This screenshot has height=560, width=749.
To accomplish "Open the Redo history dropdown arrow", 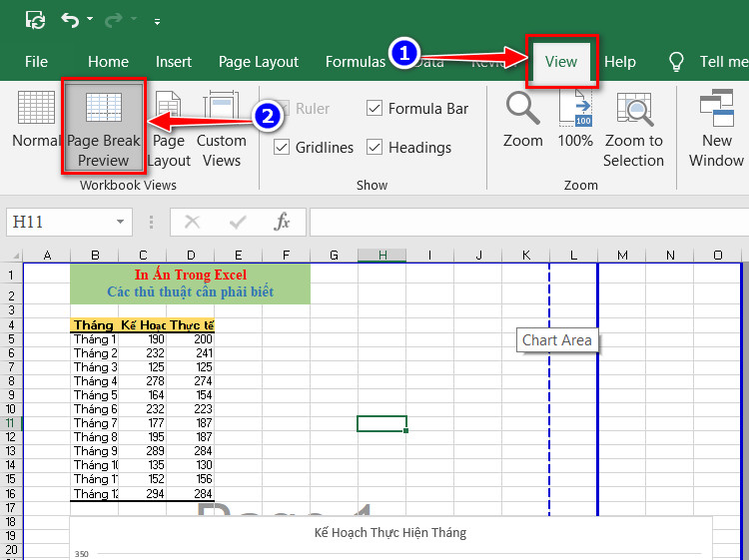I will [x=134, y=19].
